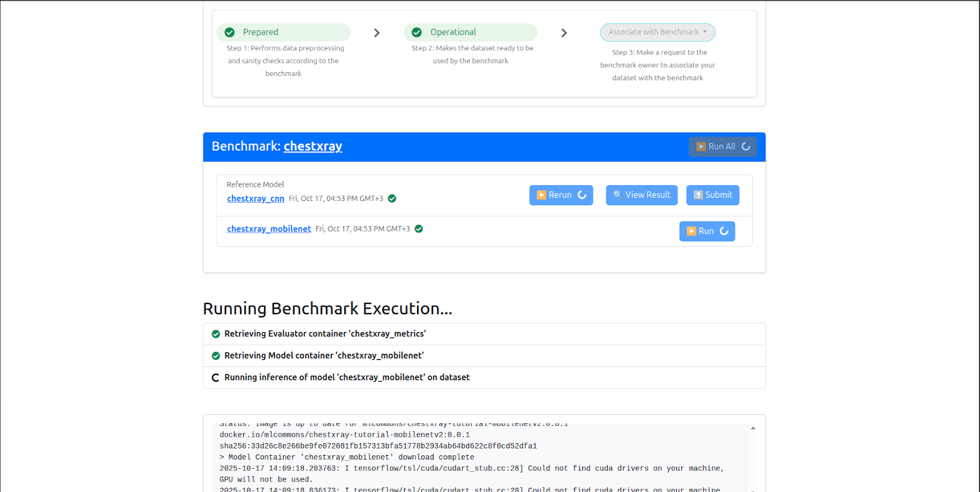Screen dimensions: 980x492
Task: Open the chestxray_cnn reference model link
Action: tap(255, 199)
